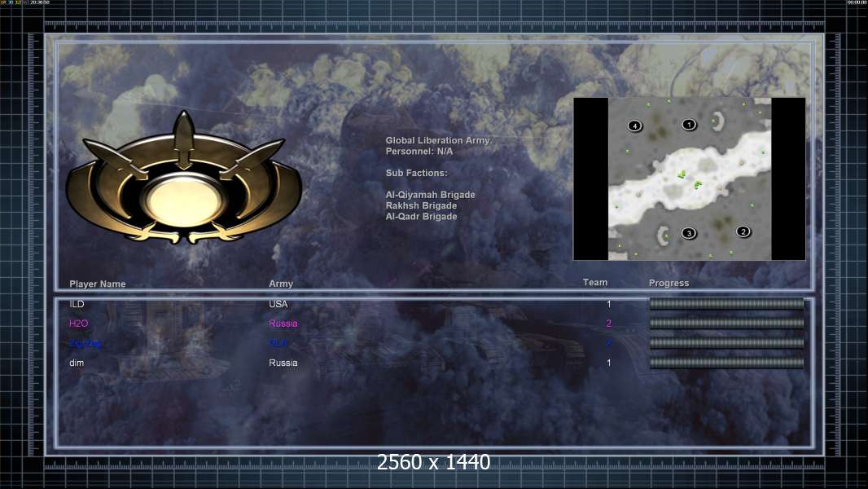Select player name dim
Image resolution: width=868 pixels, height=489 pixels.
(77, 363)
